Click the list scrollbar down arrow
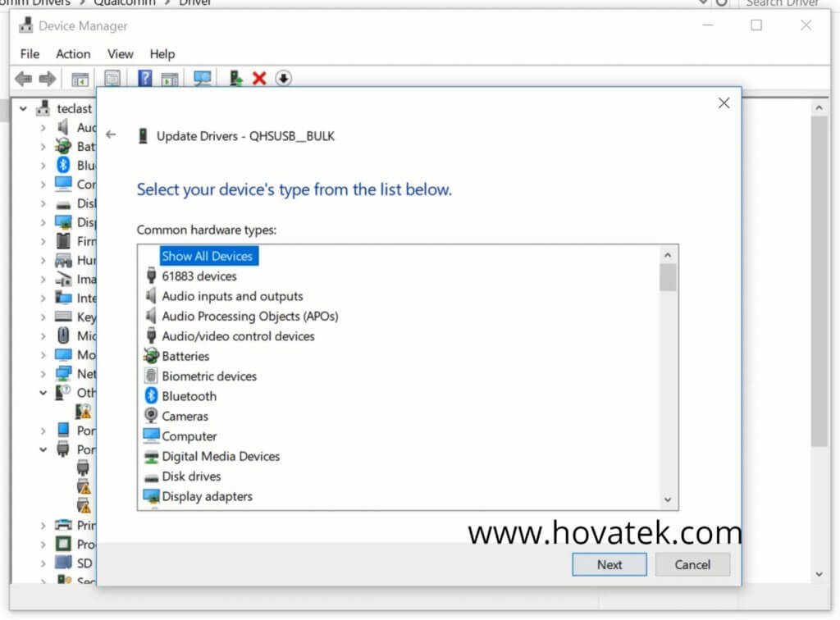 [x=668, y=499]
